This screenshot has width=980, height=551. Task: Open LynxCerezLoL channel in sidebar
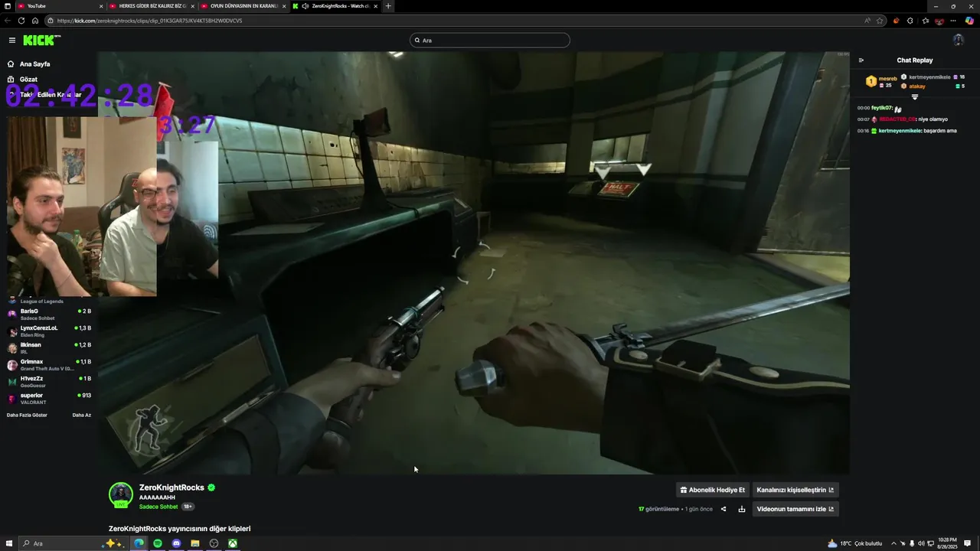pos(48,331)
